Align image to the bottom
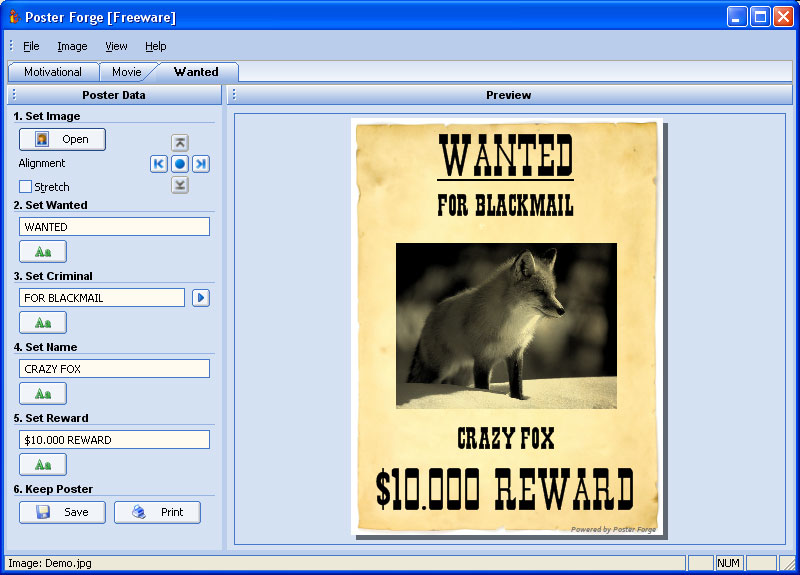The width and height of the screenshot is (800, 575). [x=180, y=185]
